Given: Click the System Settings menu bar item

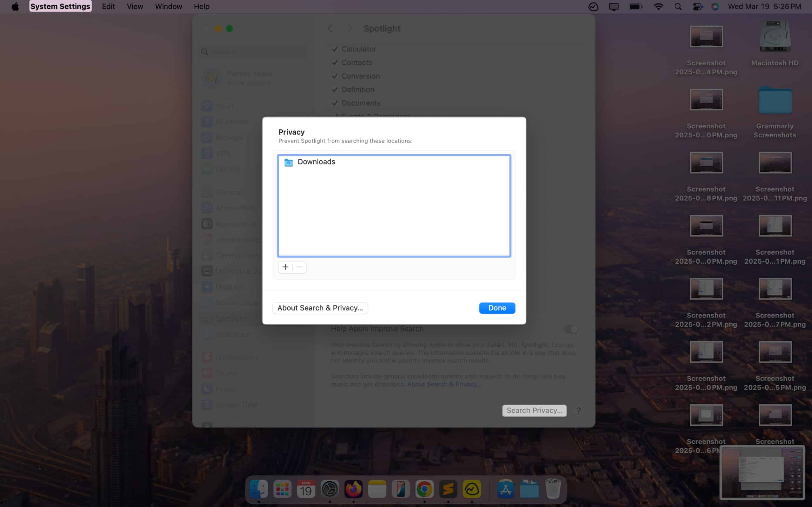Looking at the screenshot, I should 60,6.
